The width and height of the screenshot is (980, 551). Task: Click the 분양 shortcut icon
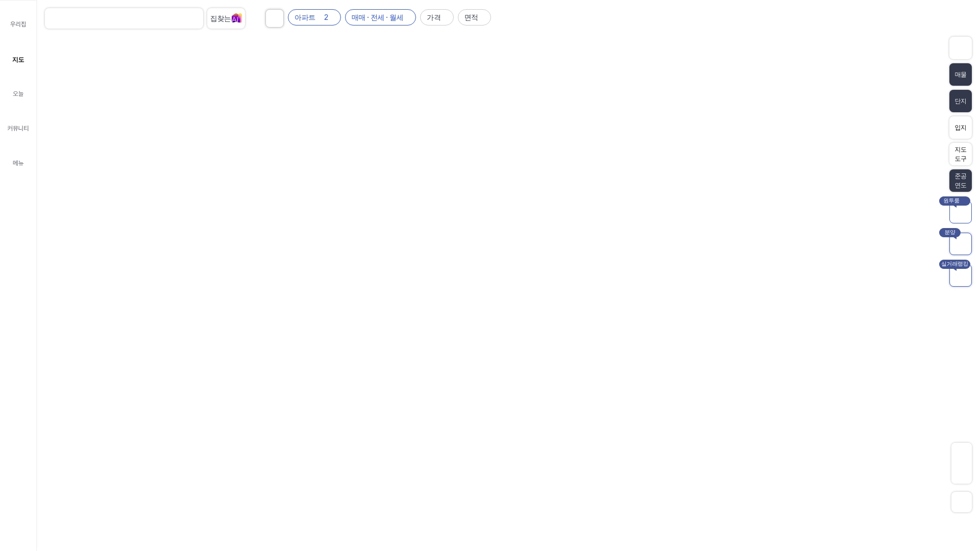[960, 245]
